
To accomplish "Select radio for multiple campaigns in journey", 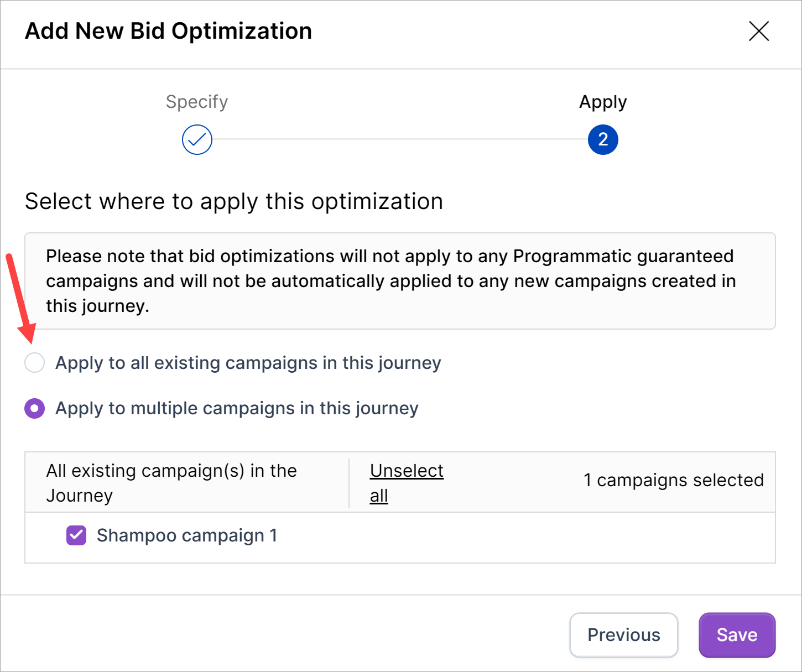I will point(35,409).
